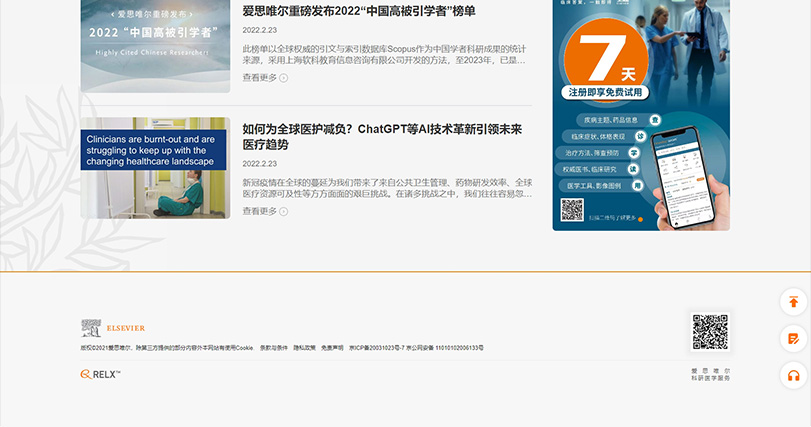This screenshot has width=811, height=427.
Task: Click arrow icon beside 查看更多 under ChatGPT article
Action: coord(283,211)
